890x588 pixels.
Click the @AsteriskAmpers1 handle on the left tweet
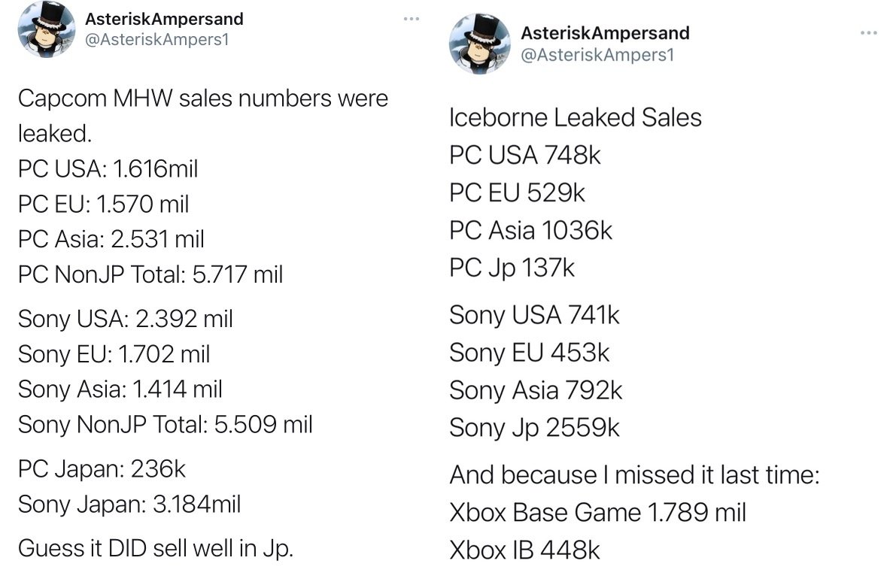(x=156, y=40)
